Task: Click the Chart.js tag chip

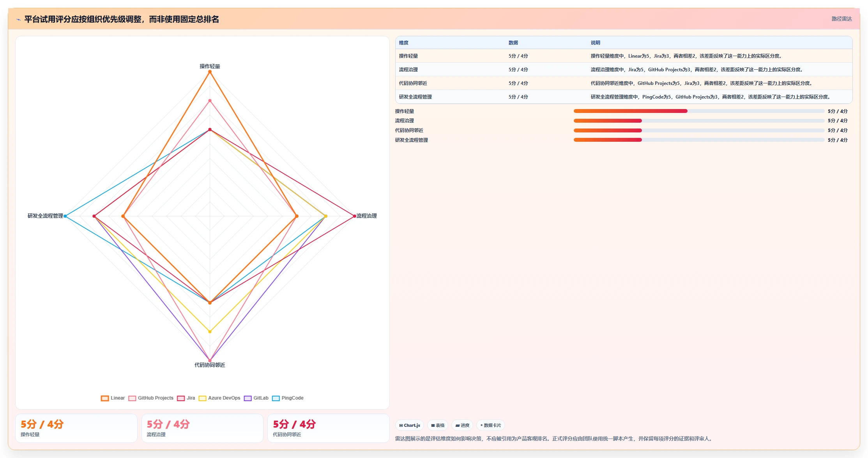Action: click(x=410, y=425)
